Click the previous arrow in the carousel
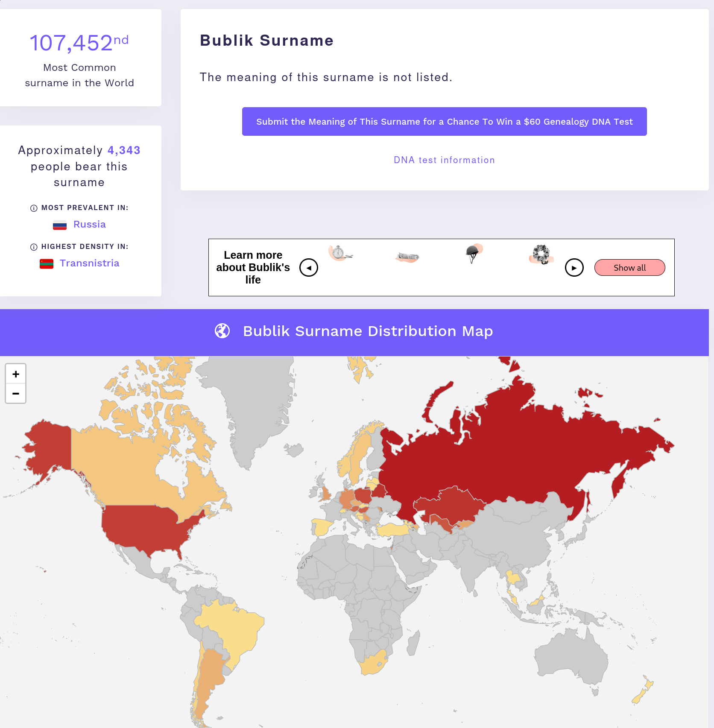The height and width of the screenshot is (728, 714). (309, 268)
